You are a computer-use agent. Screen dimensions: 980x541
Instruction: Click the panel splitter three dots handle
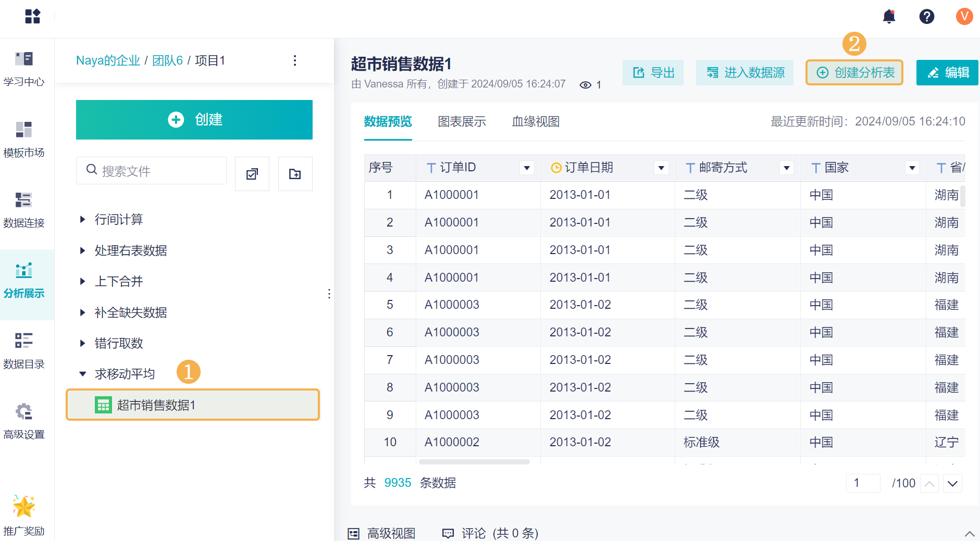329,294
